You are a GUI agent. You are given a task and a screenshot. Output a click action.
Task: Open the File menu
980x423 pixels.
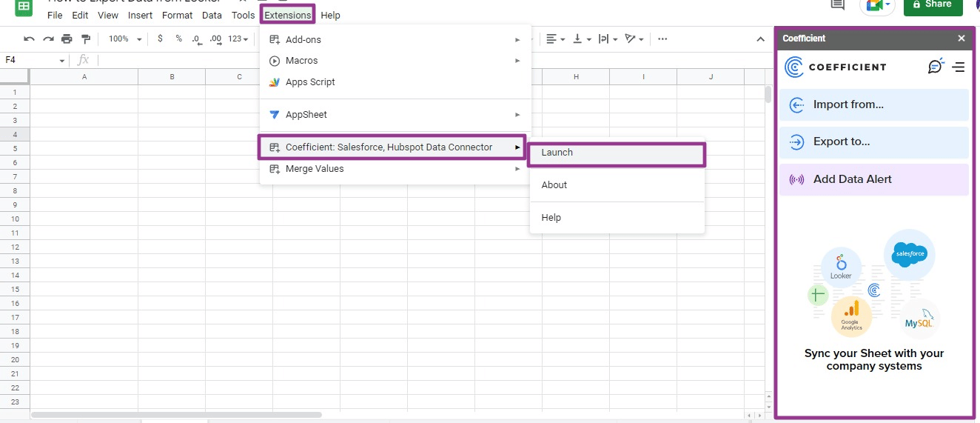pos(55,15)
